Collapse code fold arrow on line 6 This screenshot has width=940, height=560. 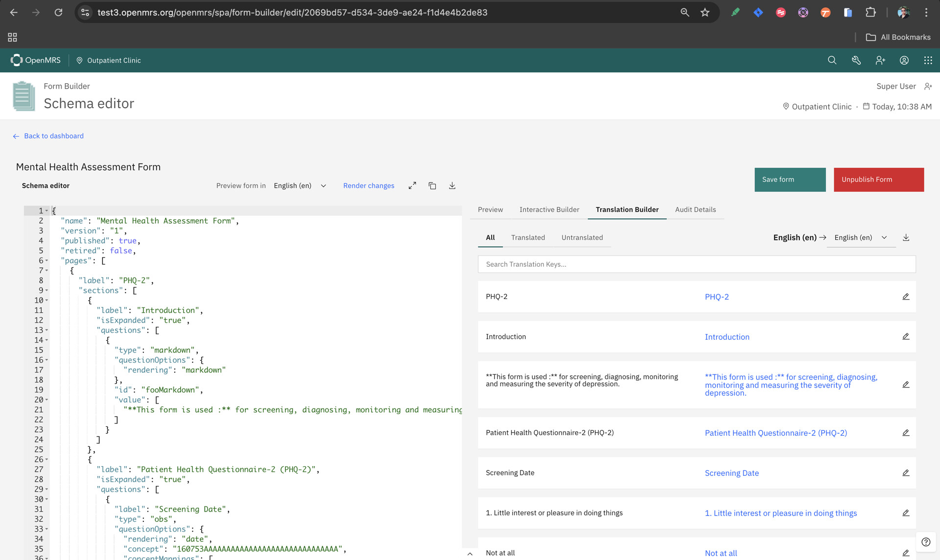[47, 260]
